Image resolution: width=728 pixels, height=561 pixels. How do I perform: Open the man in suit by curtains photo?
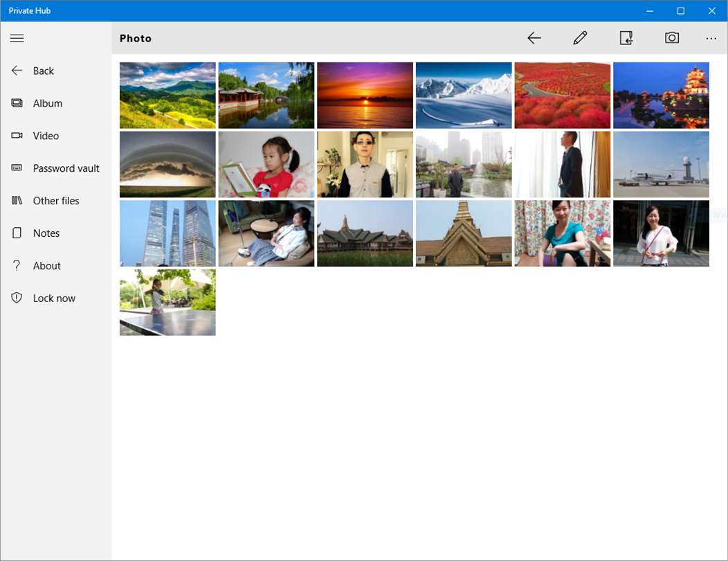tap(562, 164)
